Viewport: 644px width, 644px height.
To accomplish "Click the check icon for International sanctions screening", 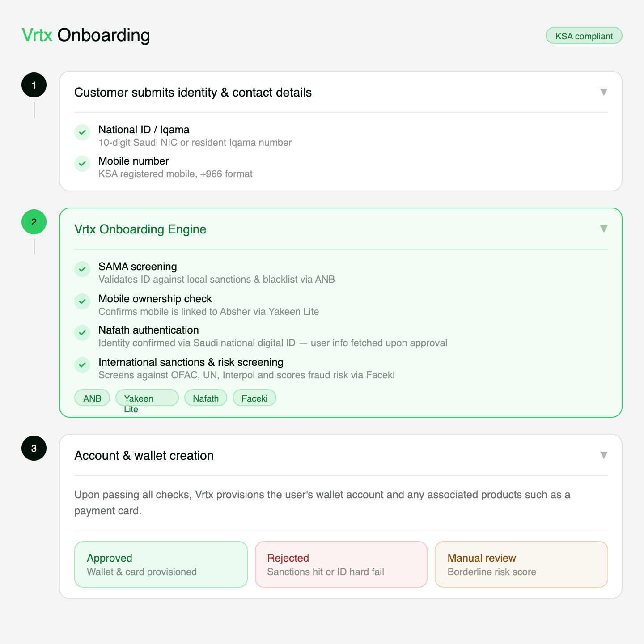I will (82, 365).
